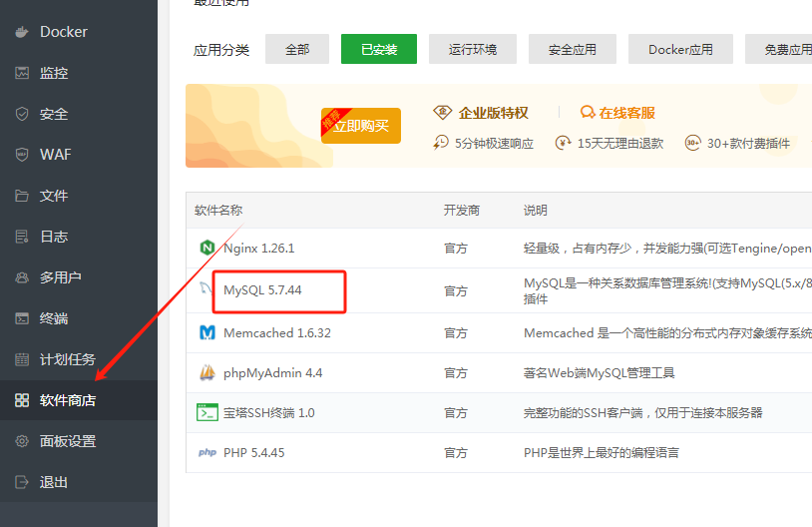Click the 立即购买 button
Screen dimensions: 812x527
click(361, 126)
